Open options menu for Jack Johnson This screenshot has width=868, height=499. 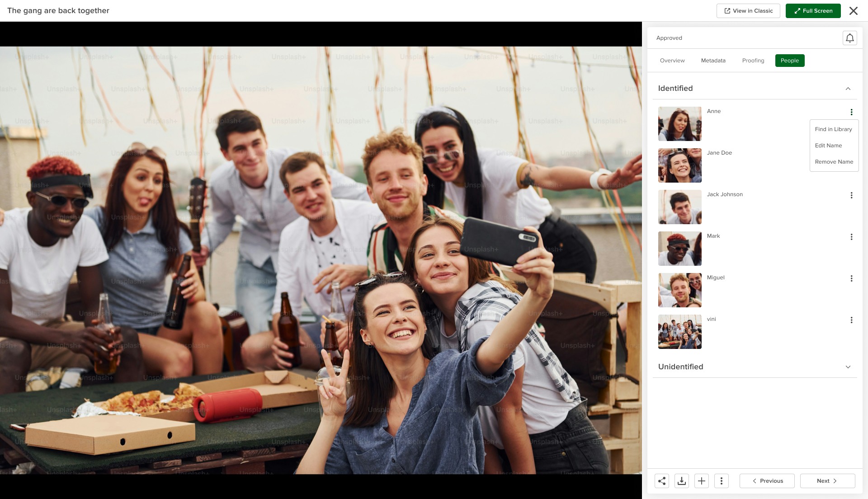tap(851, 195)
